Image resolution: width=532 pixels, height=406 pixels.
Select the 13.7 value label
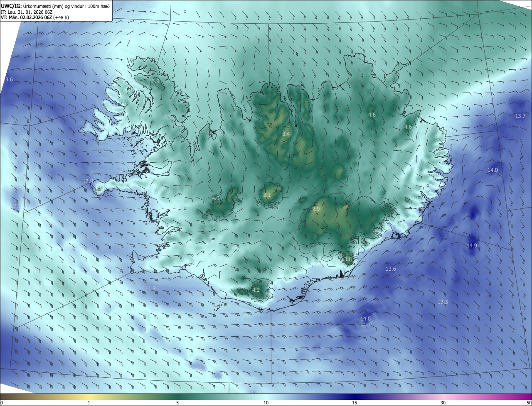tap(520, 116)
